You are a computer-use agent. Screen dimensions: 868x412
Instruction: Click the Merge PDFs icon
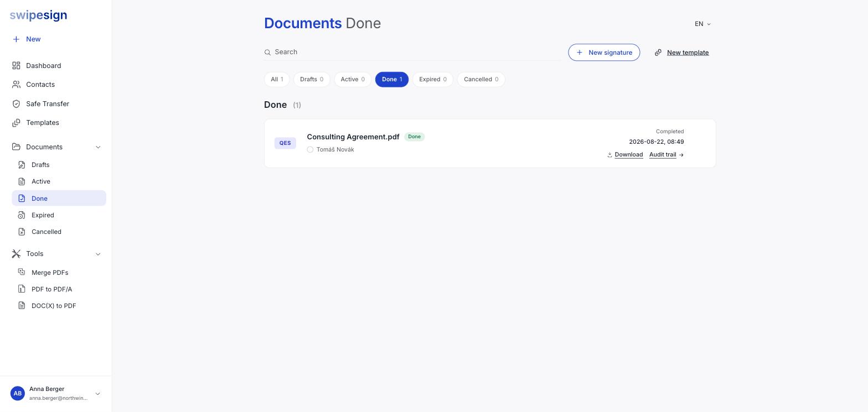click(x=22, y=272)
